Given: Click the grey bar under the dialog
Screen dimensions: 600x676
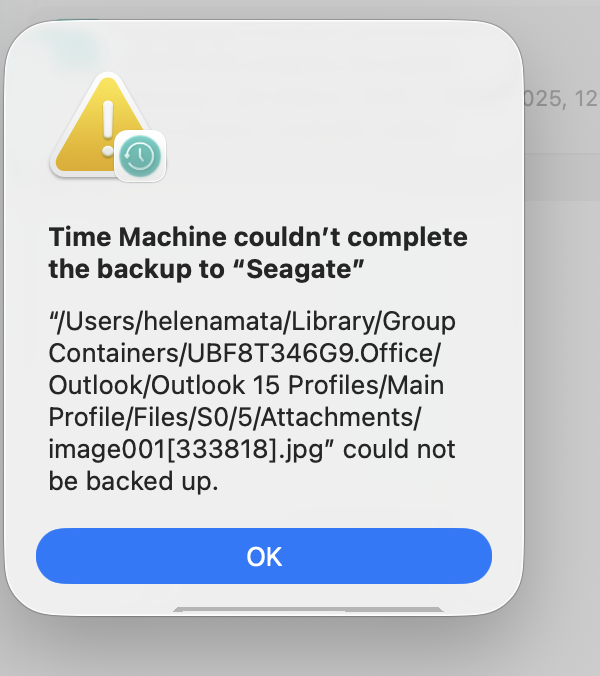Looking at the screenshot, I should pos(308,608).
